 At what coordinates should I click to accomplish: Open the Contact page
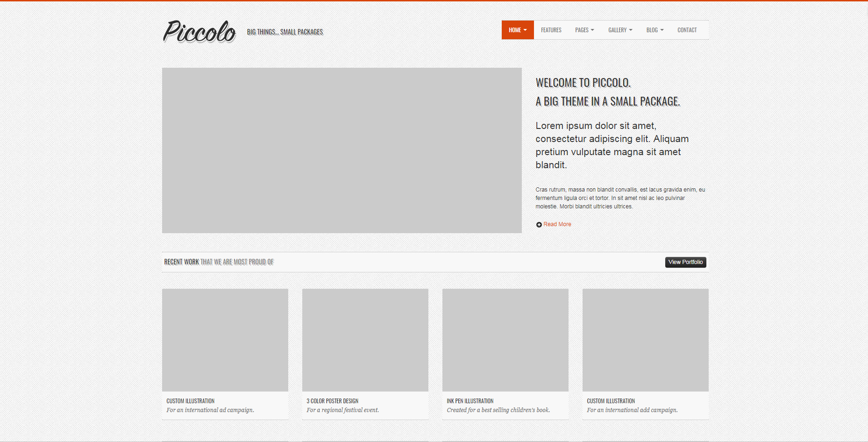tap(687, 30)
